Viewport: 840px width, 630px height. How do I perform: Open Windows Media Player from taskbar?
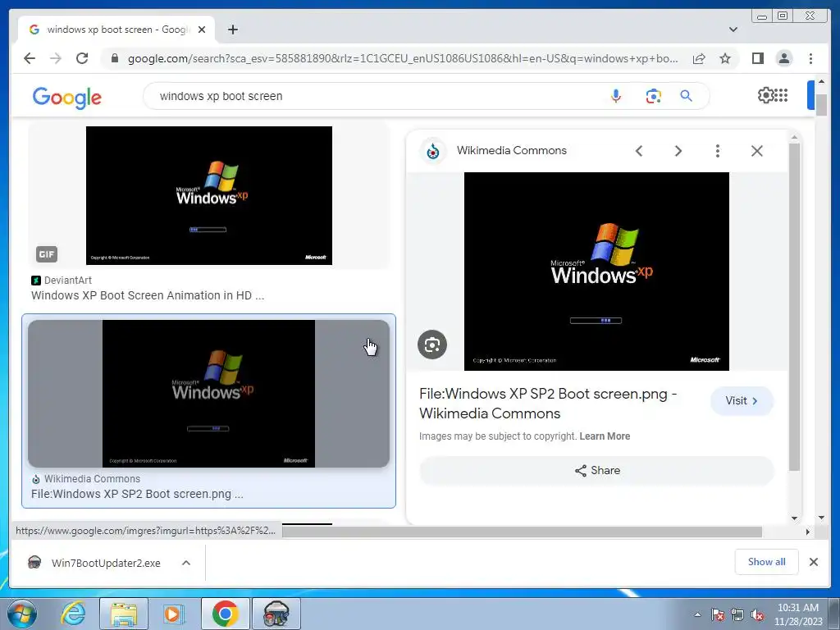pyautogui.click(x=172, y=614)
